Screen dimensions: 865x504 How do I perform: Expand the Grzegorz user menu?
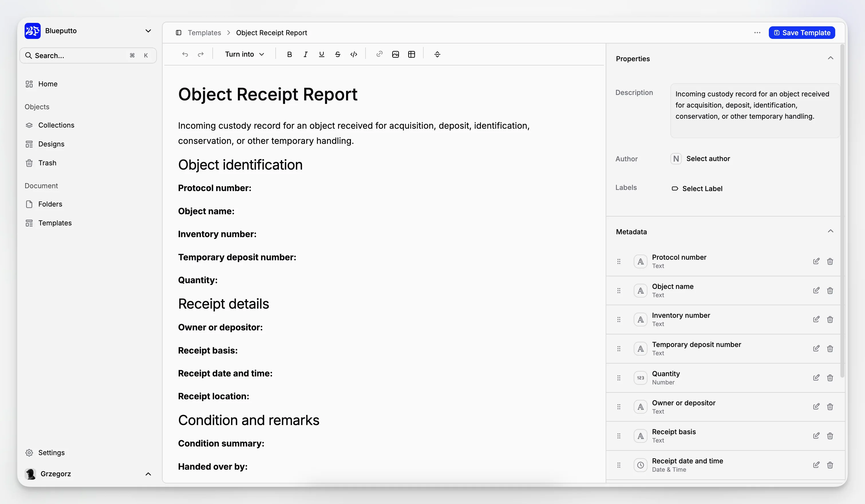[148, 474]
